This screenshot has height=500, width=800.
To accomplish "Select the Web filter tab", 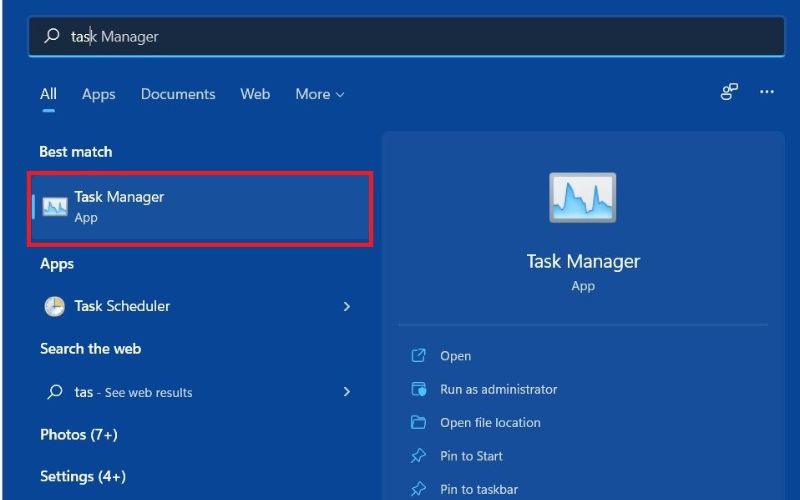I will (x=255, y=94).
